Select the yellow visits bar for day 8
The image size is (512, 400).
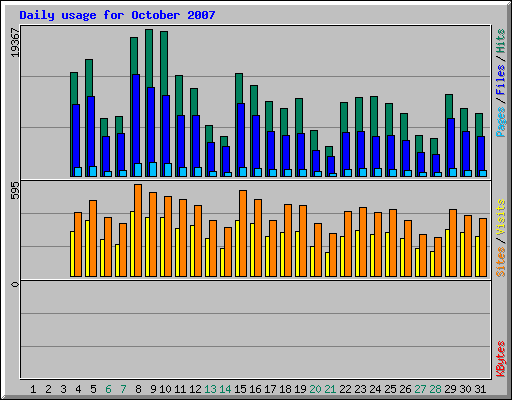click(x=132, y=244)
